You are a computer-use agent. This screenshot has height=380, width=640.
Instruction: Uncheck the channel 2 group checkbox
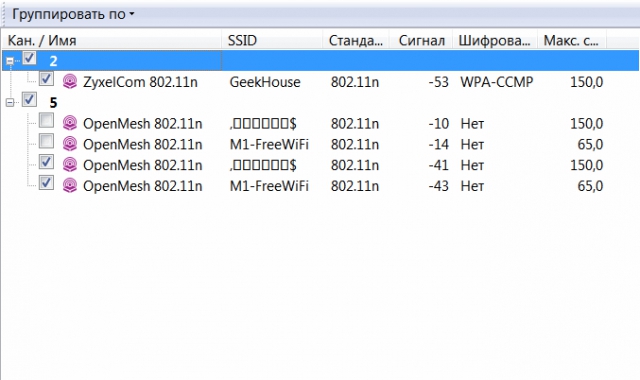click(29, 58)
